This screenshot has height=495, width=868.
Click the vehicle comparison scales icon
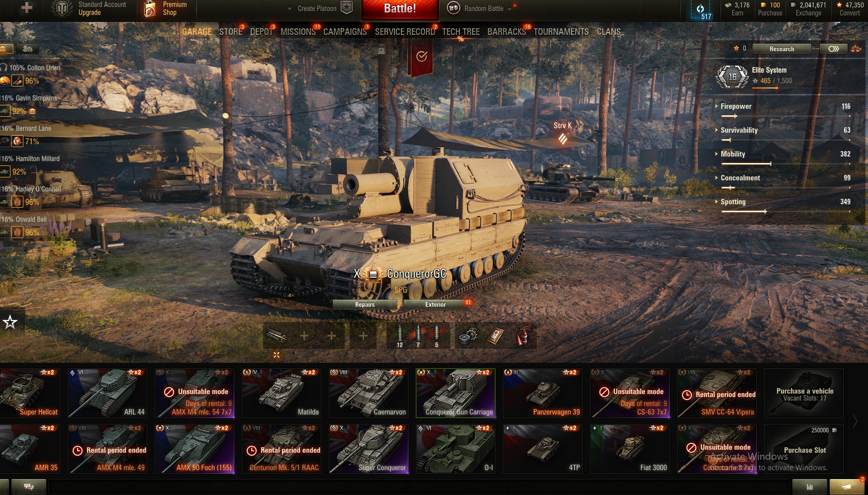856,49
